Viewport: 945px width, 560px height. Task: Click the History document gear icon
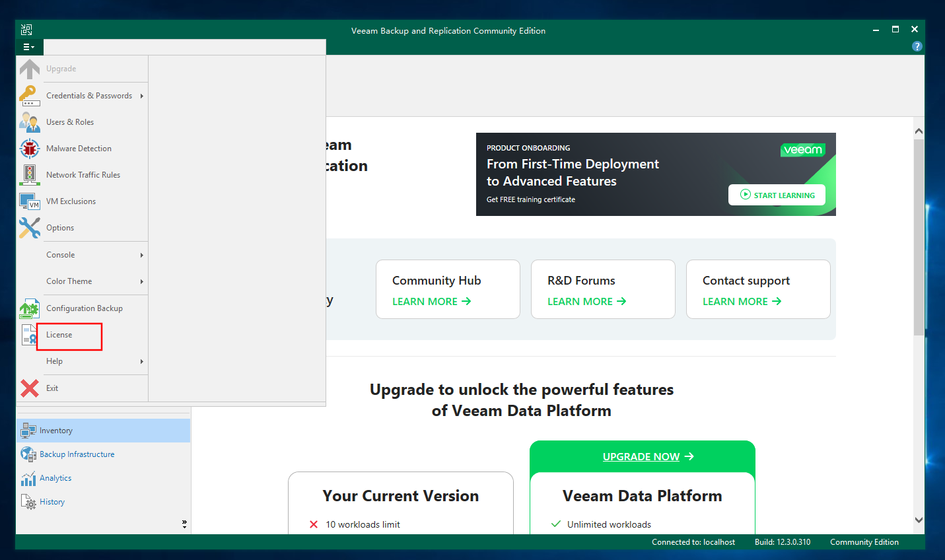pos(28,502)
